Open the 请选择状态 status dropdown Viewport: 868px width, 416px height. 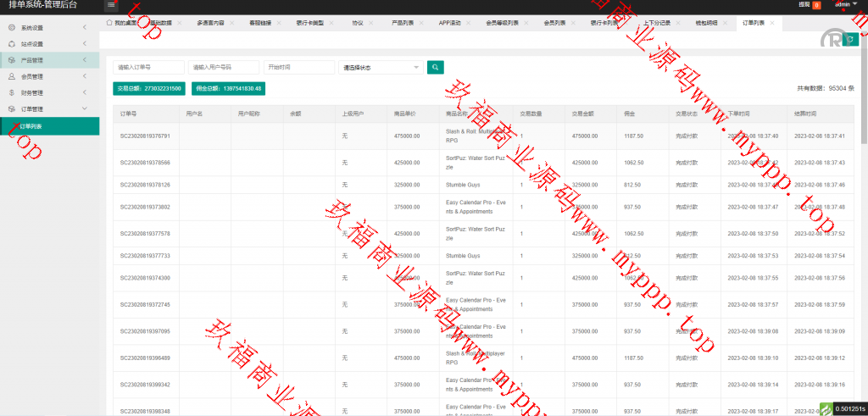381,67
